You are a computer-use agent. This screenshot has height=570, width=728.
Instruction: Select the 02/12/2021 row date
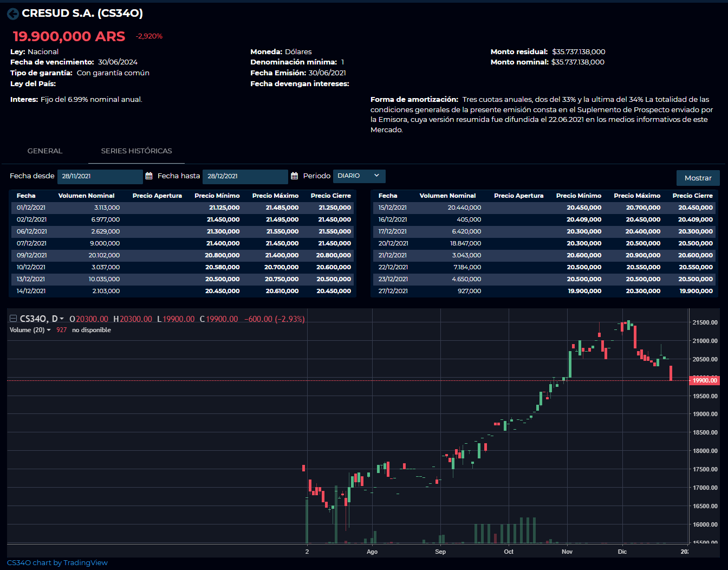(31, 219)
